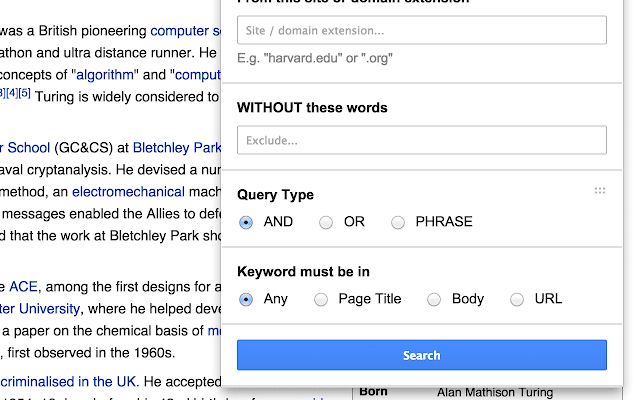Follow the University link in the article
Image resolution: width=640 pixels, height=400 pixels.
click(x=40, y=308)
